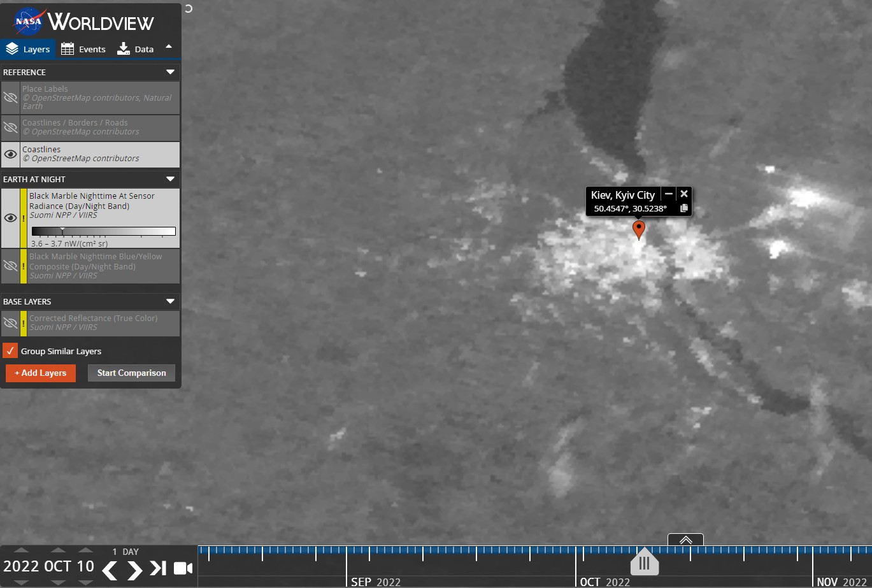
Task: Click warning icon on Corrected Reflectance layer
Action: click(24, 323)
